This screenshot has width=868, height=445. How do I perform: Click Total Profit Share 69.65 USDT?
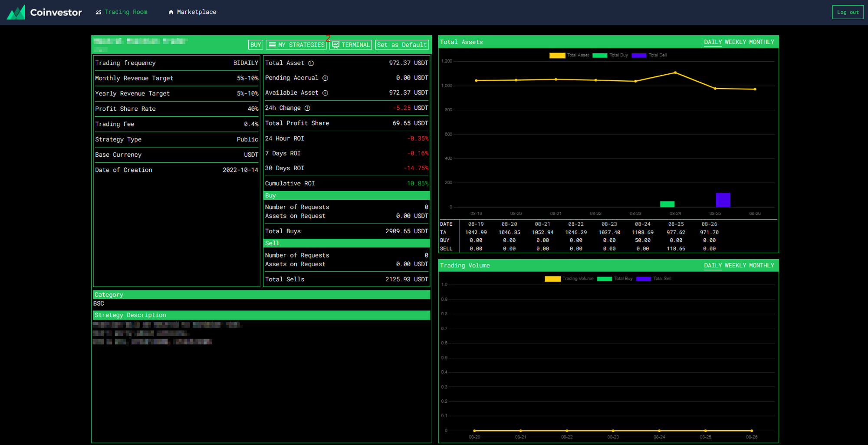[x=410, y=123]
